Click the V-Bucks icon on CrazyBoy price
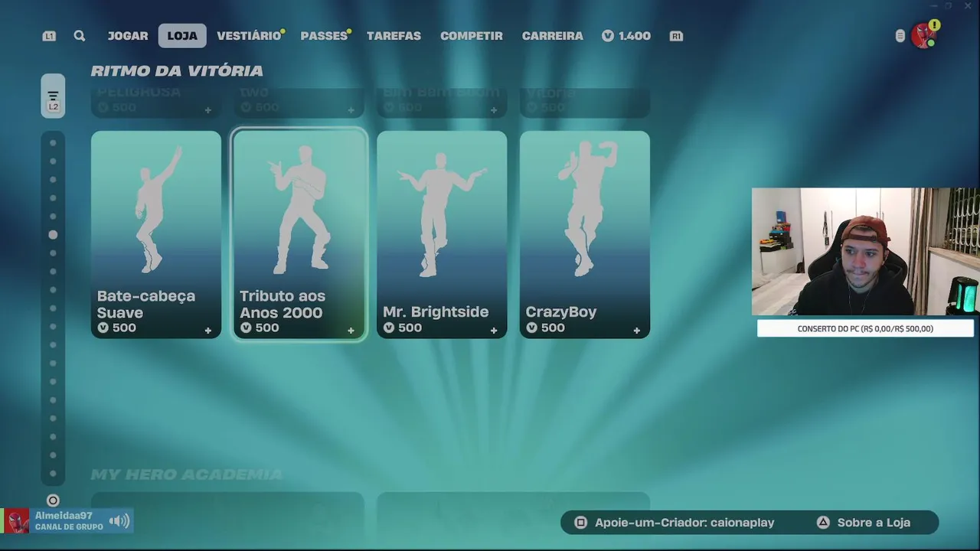 point(531,328)
